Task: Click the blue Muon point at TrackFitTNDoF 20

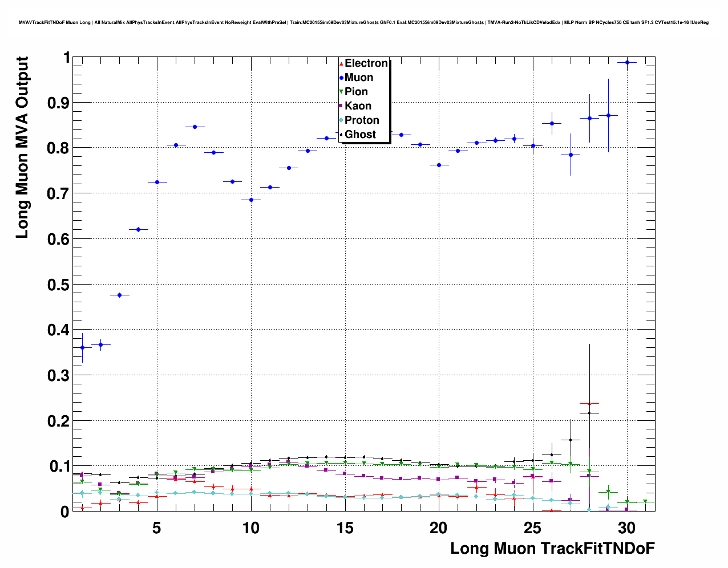Action: (x=439, y=165)
